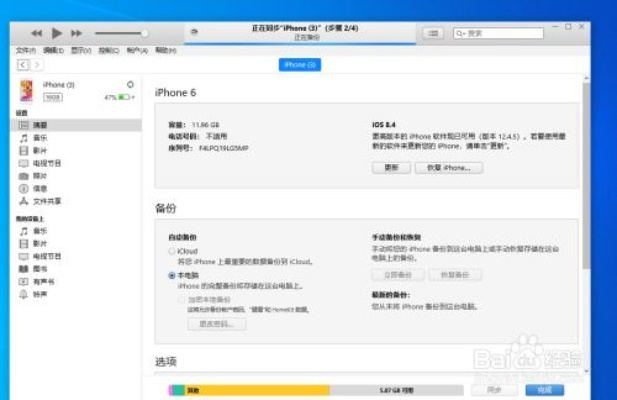Click the sync spinner icon beside iPhone (3)
The width and height of the screenshot is (617, 400).
click(130, 84)
